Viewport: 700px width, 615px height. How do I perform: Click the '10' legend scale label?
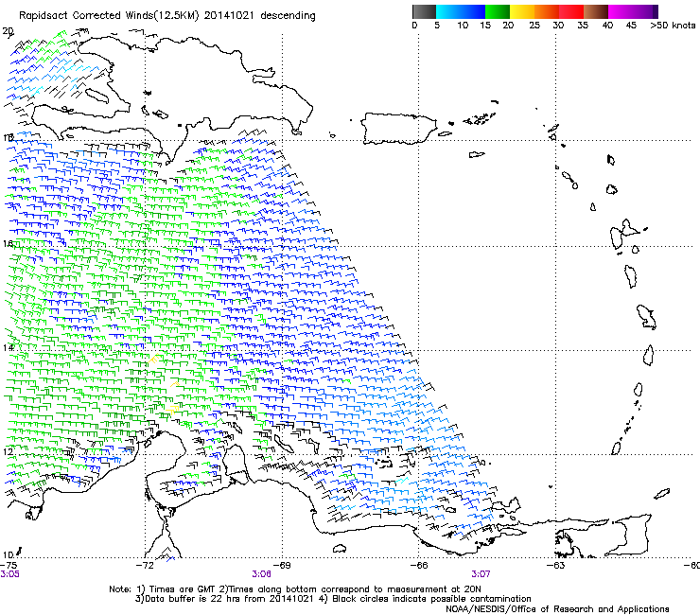click(x=463, y=26)
